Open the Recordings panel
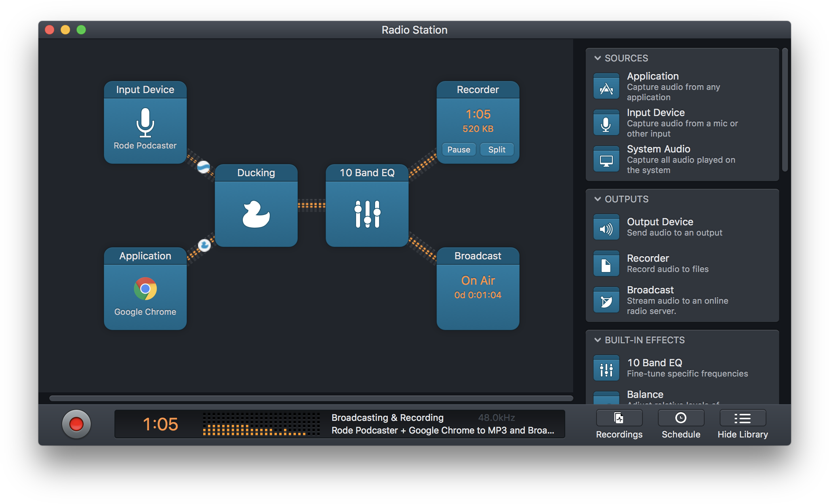829x504 pixels. (619, 424)
